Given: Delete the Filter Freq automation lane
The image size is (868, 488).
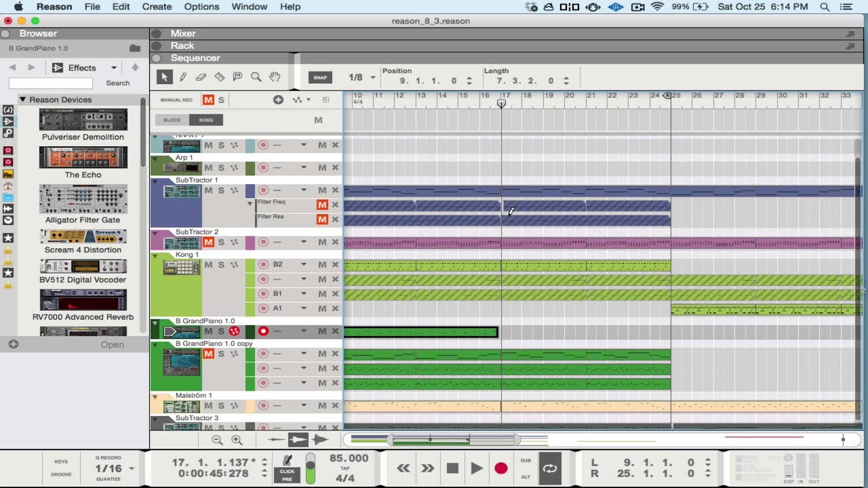Looking at the screenshot, I should tap(335, 205).
